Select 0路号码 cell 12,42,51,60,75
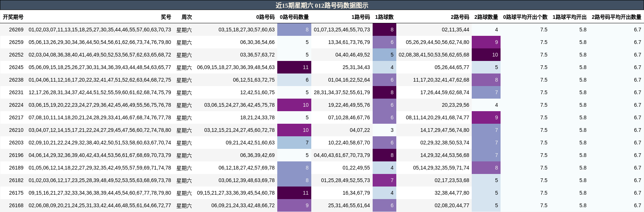 (x=257, y=92)
